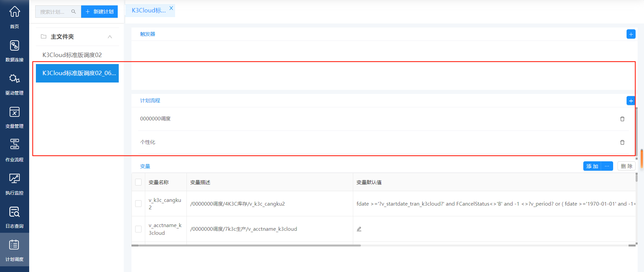Check the v_k3c_cangku2 row checkbox
Viewport: 644px width, 272px height.
138,204
